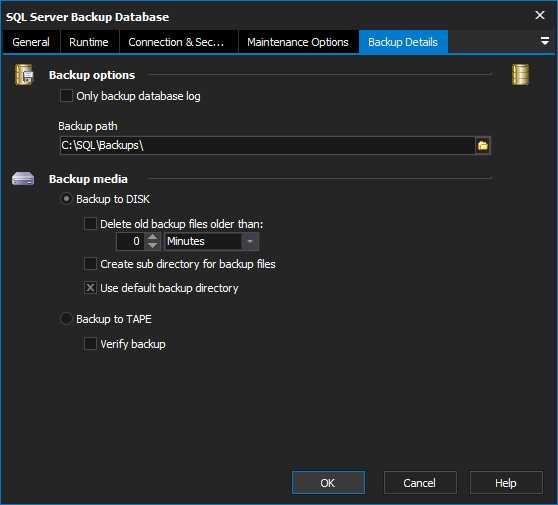
Task: Confirm with the OK button
Action: 328,483
